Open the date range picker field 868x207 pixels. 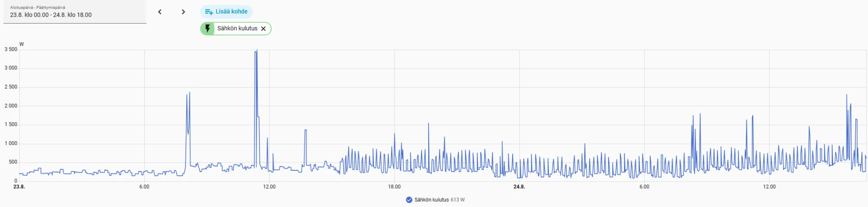click(x=75, y=12)
